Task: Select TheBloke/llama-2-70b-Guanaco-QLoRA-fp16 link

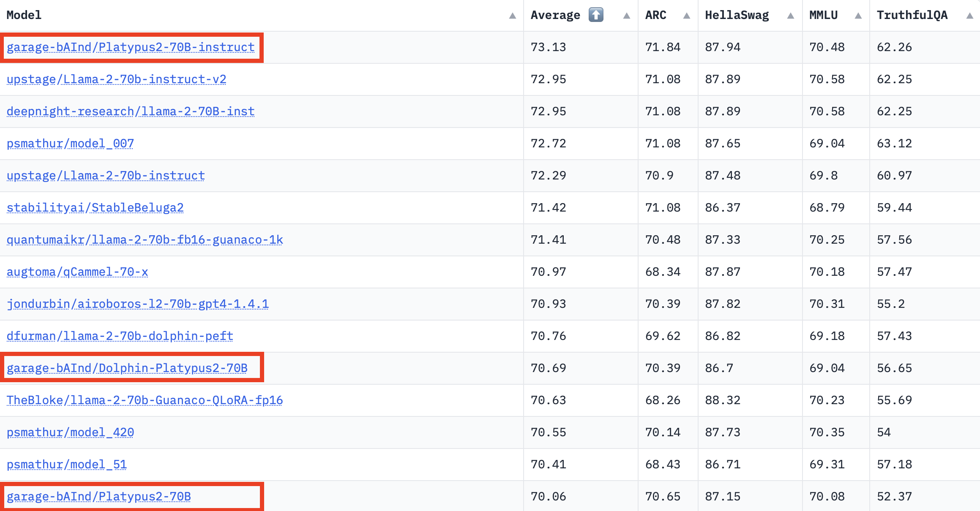Action: coord(145,400)
